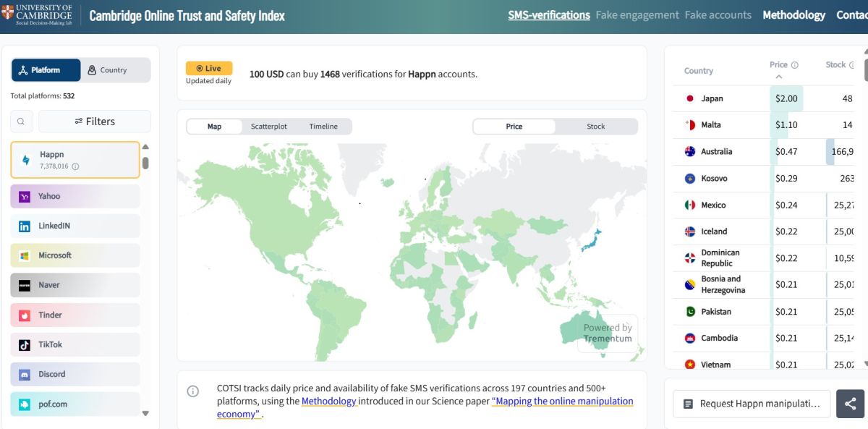Click the Price column info icon
Image resolution: width=868 pixels, height=429 pixels.
click(794, 65)
